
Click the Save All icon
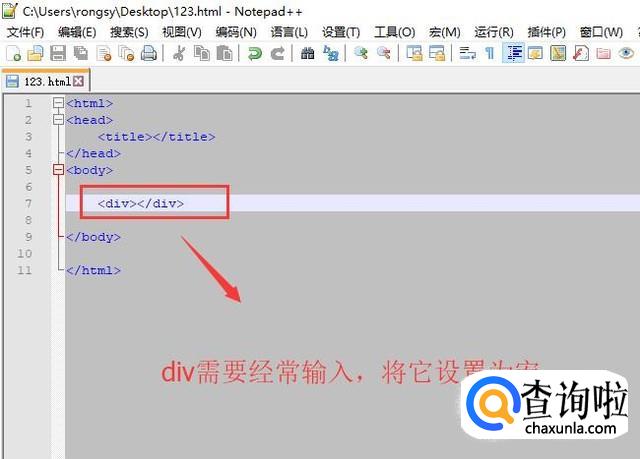tap(81, 53)
